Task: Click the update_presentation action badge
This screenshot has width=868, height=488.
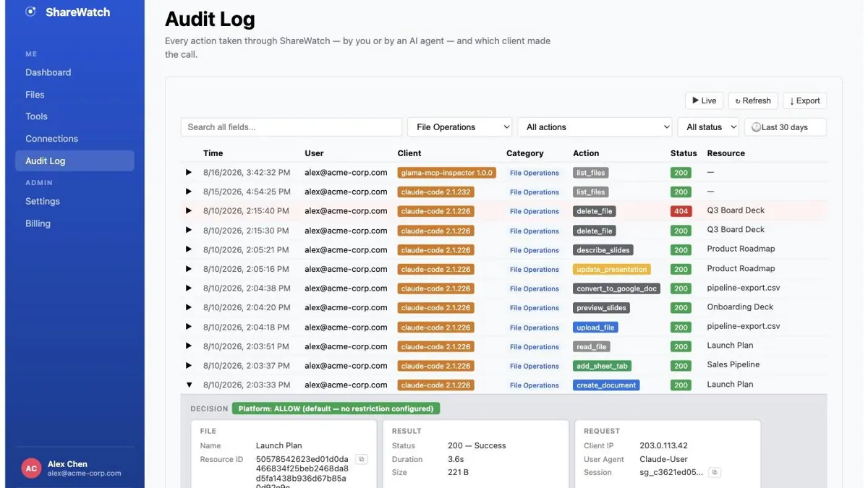Action: (x=612, y=269)
